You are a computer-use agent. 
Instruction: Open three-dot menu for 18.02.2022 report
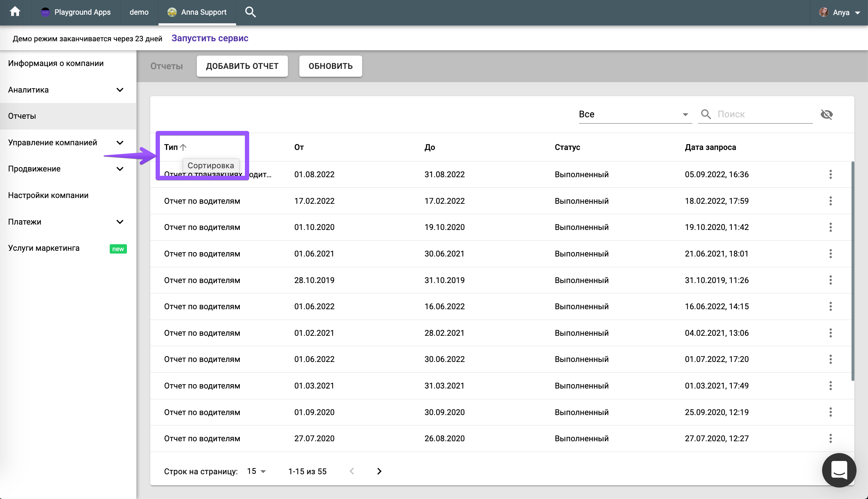[x=830, y=201]
